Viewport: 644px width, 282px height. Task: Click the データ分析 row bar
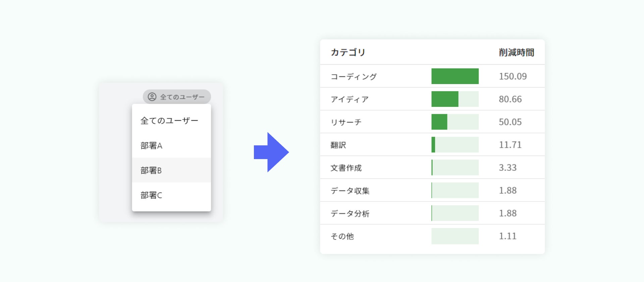point(455,213)
